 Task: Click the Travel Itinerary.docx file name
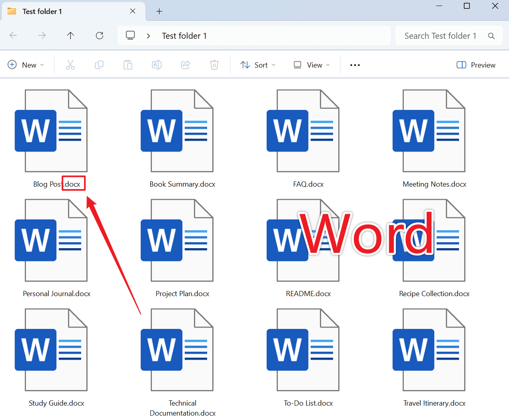tap(434, 403)
